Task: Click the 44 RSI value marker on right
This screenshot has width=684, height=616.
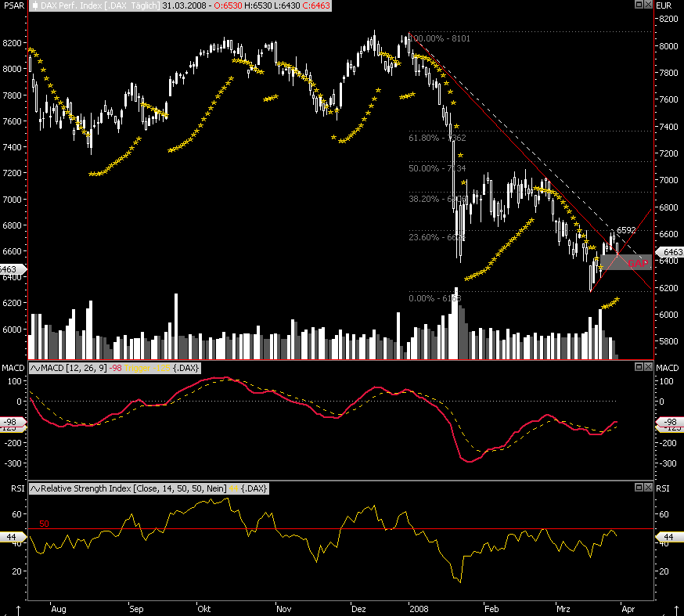Action: pos(670,537)
